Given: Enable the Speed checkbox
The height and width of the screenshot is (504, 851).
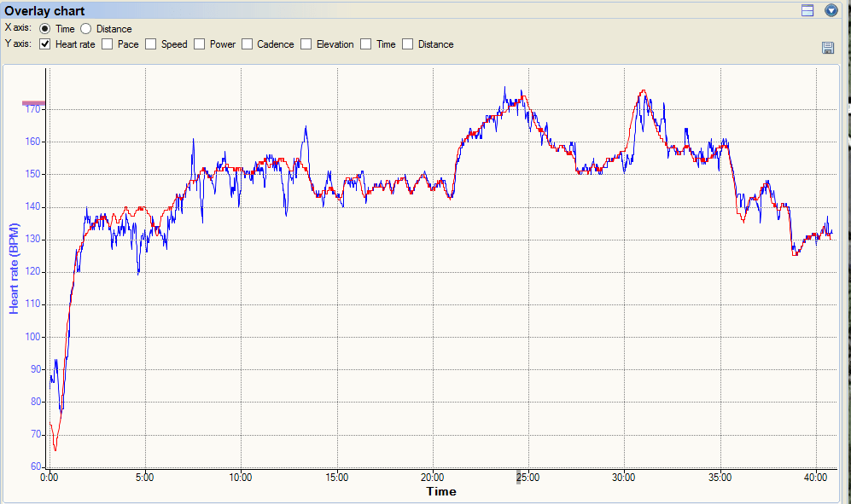Looking at the screenshot, I should (x=151, y=44).
